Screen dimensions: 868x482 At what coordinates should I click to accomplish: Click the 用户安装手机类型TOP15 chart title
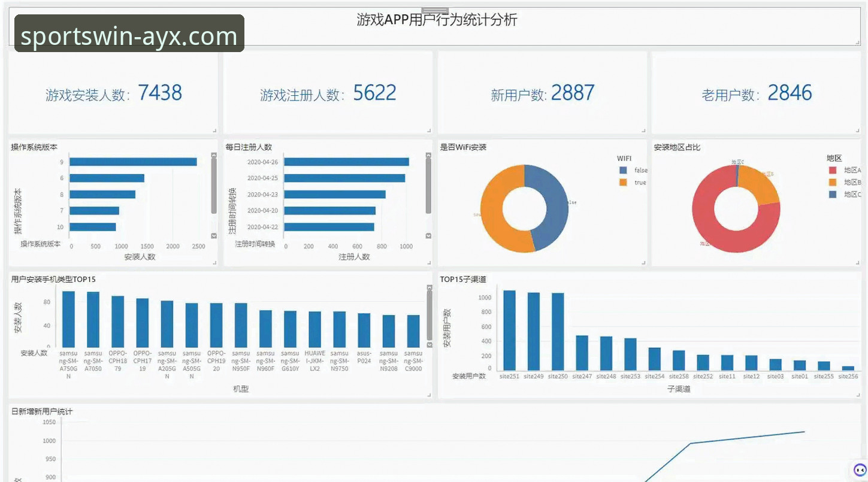53,279
